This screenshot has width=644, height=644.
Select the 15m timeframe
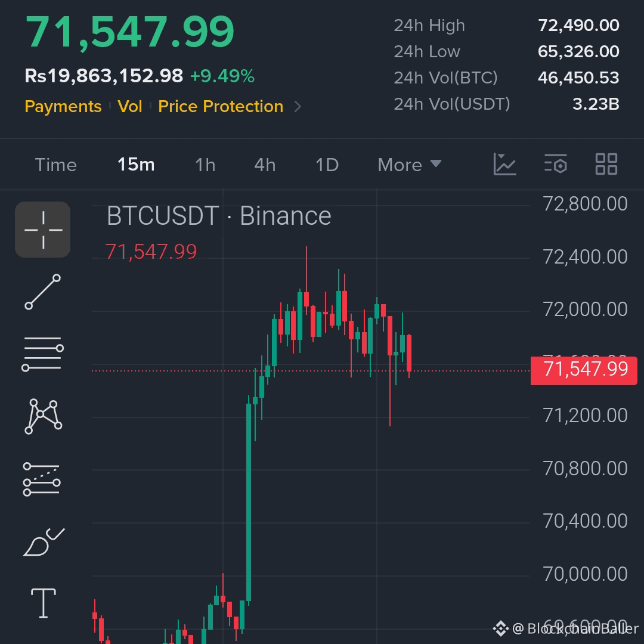pyautogui.click(x=136, y=165)
